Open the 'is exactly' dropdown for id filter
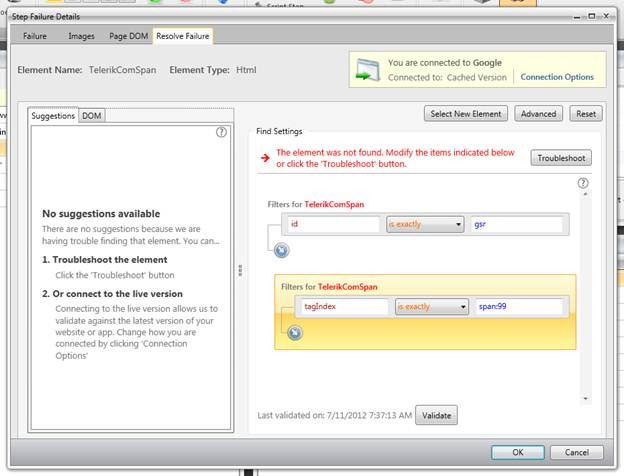Viewport: 624px width, 476px height. tap(425, 225)
